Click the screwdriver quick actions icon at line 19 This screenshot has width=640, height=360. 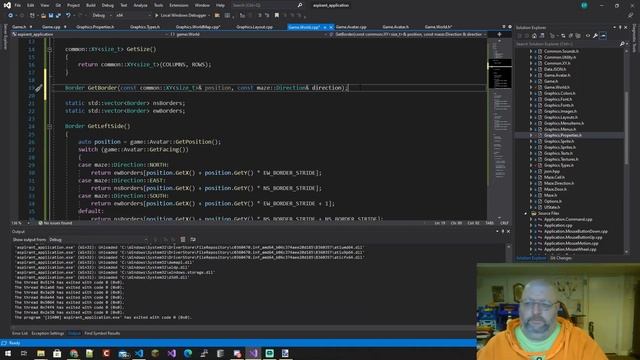pyautogui.click(x=38, y=88)
